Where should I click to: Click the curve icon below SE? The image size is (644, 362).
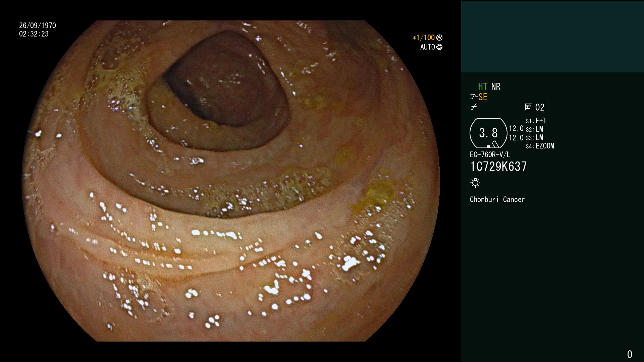pyautogui.click(x=474, y=107)
